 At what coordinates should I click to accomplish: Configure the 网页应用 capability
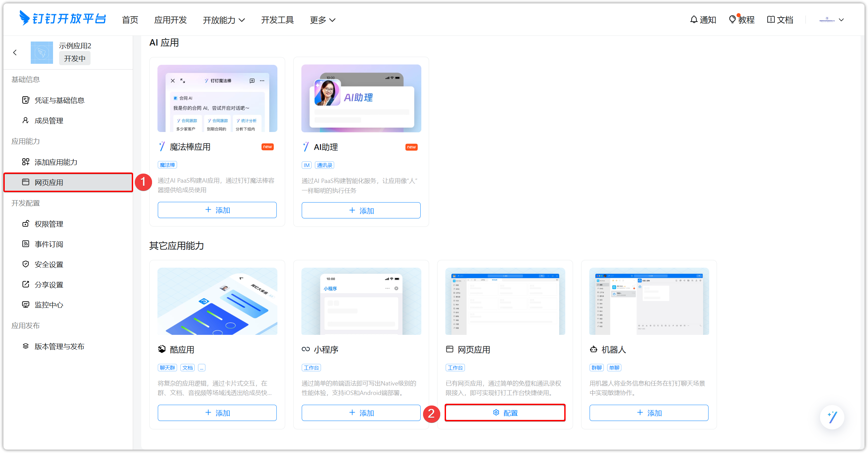coord(505,413)
